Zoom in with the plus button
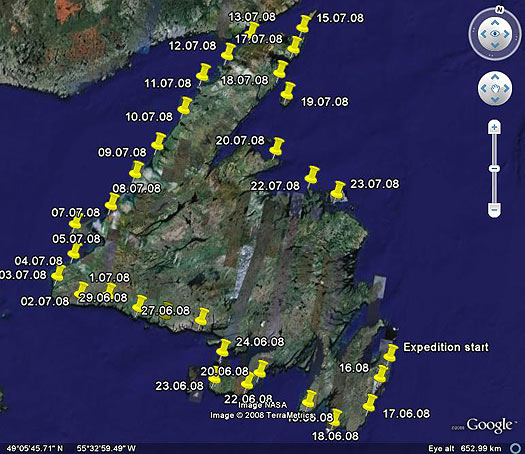 click(x=494, y=127)
